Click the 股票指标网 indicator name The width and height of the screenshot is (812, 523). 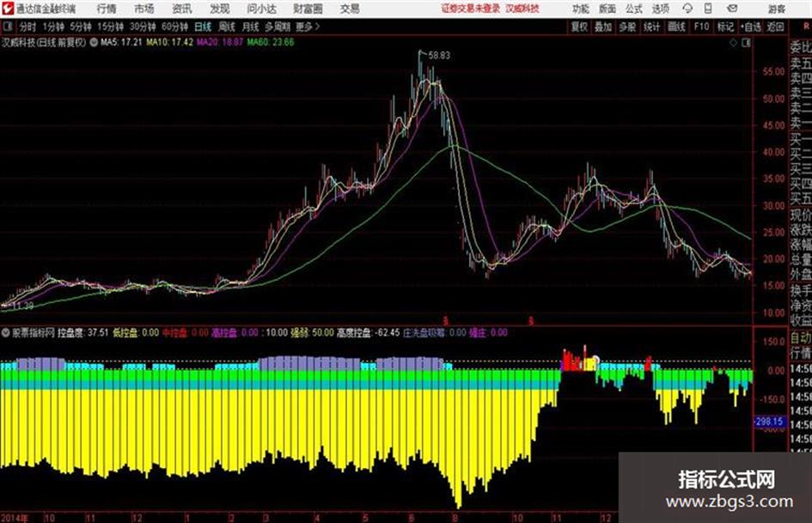point(34,333)
